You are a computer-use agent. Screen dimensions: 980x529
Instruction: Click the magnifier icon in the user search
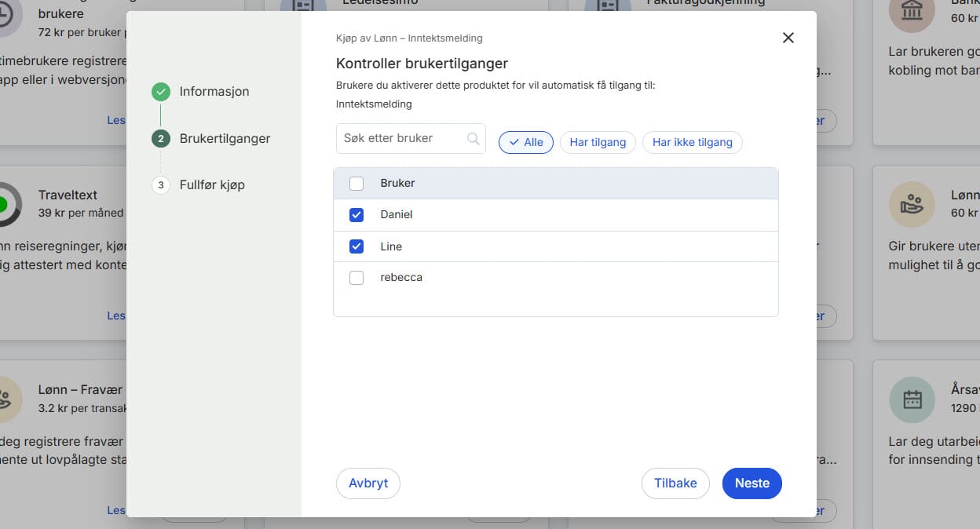474,138
